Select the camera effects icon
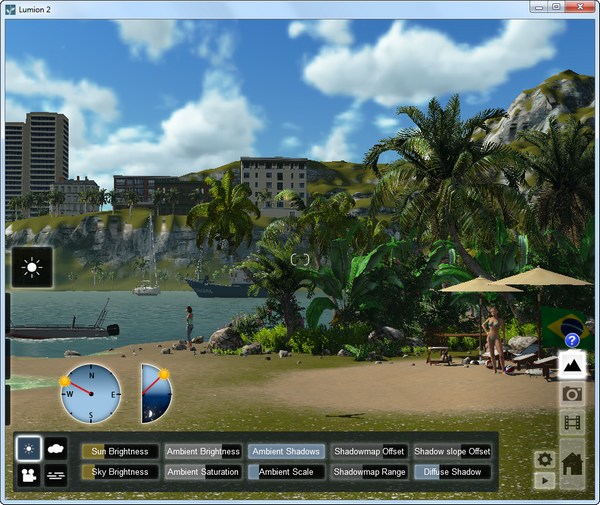The height and width of the screenshot is (505, 600). [x=29, y=474]
